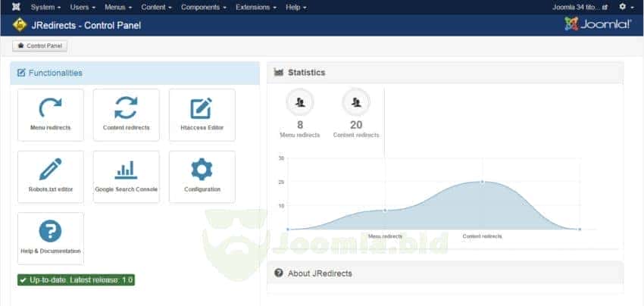Click the chart point above Menu redirects
Image resolution: width=644 pixels, height=306 pixels.
coord(385,211)
